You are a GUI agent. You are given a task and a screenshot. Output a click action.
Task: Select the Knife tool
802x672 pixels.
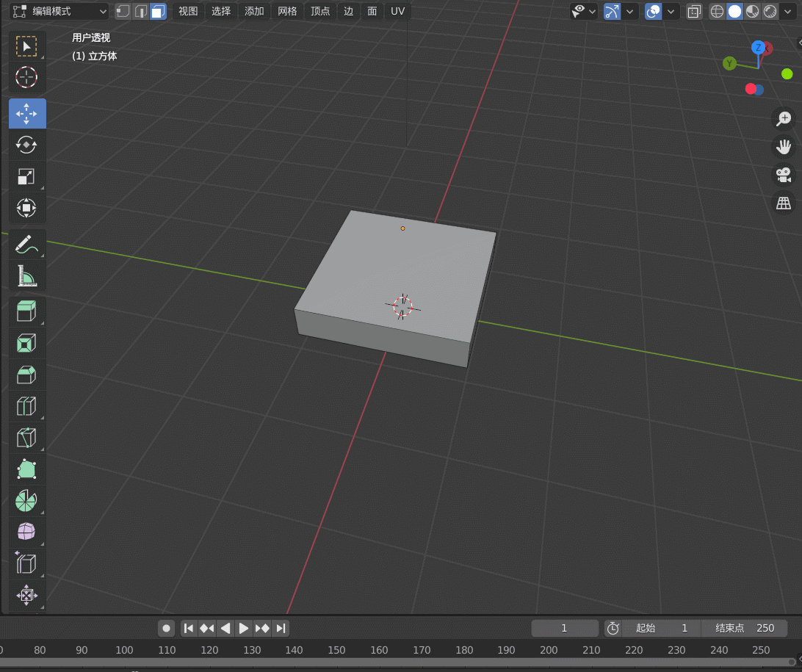[x=27, y=438]
